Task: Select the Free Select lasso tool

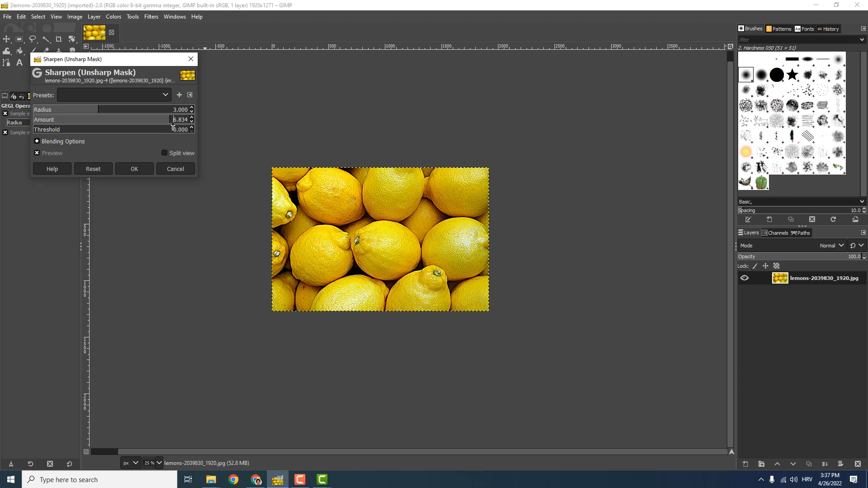Action: tap(33, 39)
